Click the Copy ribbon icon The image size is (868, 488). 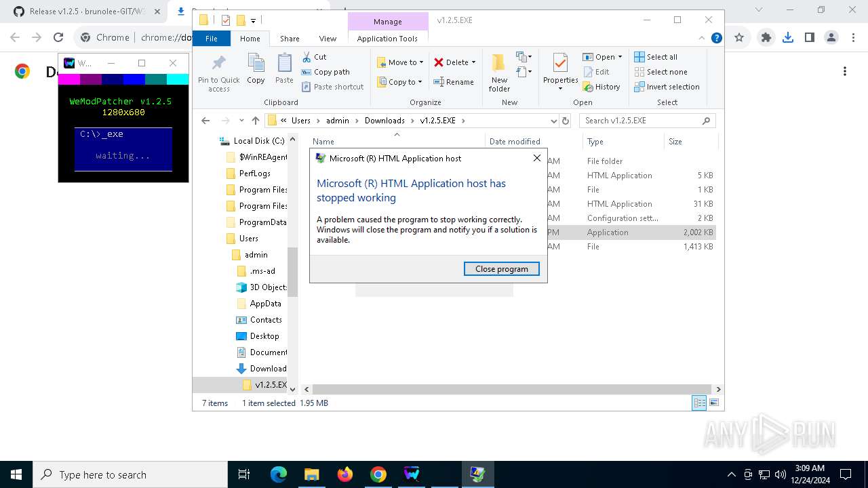point(256,64)
